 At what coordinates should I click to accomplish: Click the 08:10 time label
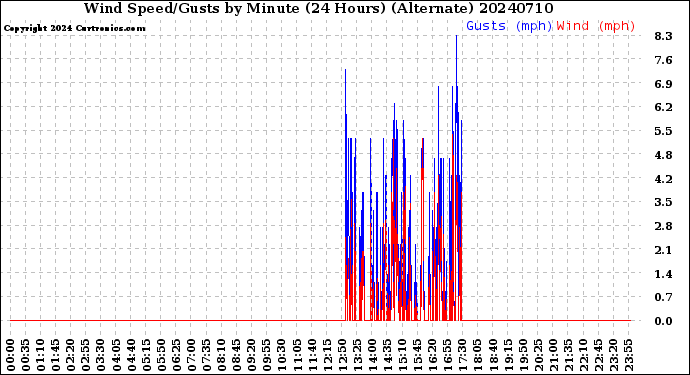click(x=222, y=355)
